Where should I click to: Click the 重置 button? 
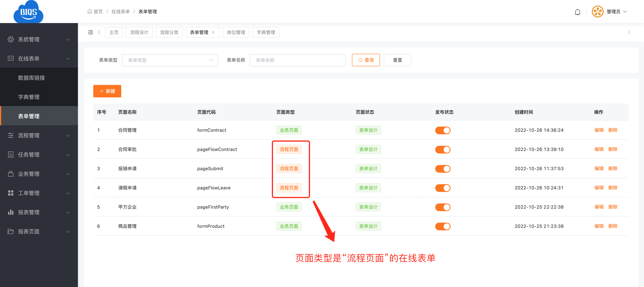click(397, 60)
